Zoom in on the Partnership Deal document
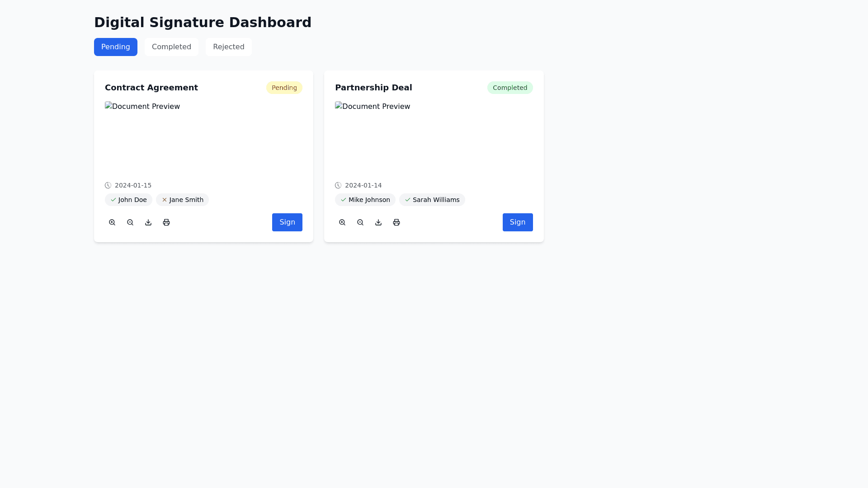868x488 pixels. (342, 222)
